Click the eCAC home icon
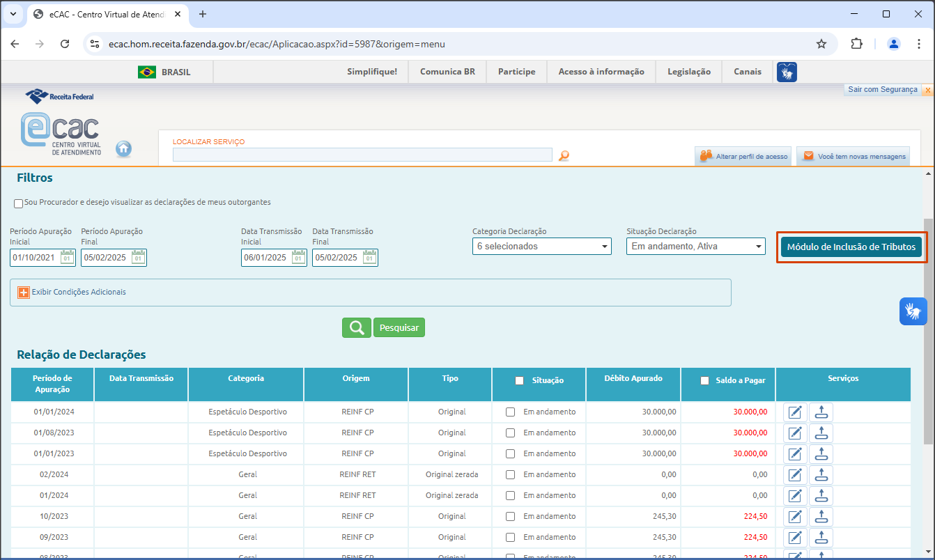The height and width of the screenshot is (560, 935). coord(123,148)
